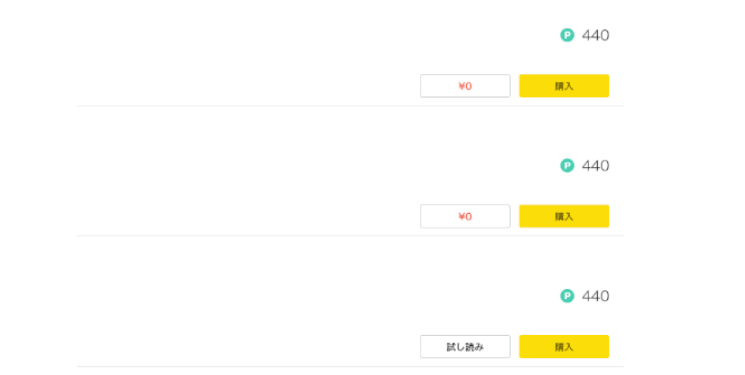The height and width of the screenshot is (375, 745).
Task: Click the green P point icon of top item
Action: tap(567, 35)
